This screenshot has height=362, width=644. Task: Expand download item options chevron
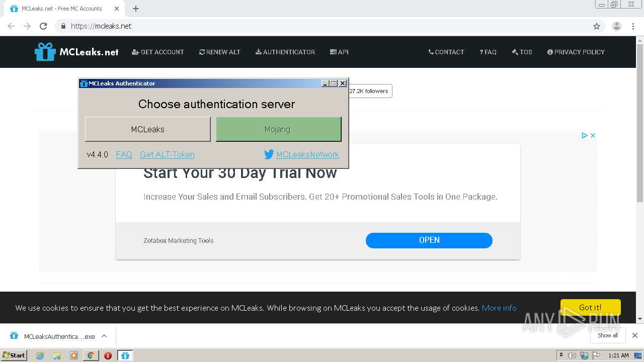click(x=104, y=336)
